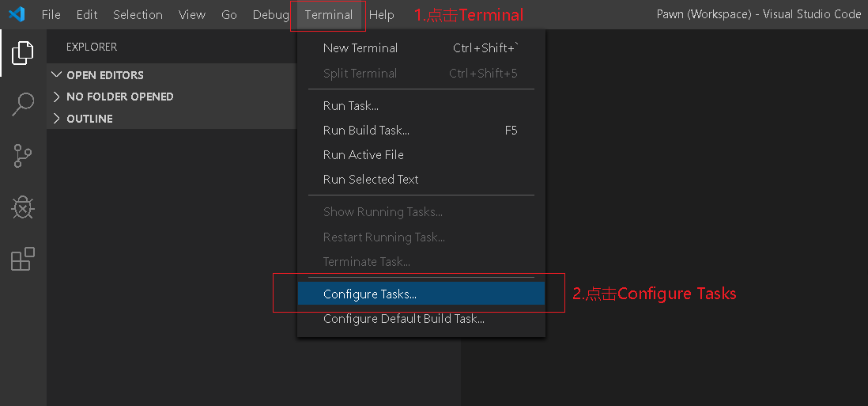Viewport: 868px width, 406px height.
Task: Open the Edit menu
Action: coord(87,15)
